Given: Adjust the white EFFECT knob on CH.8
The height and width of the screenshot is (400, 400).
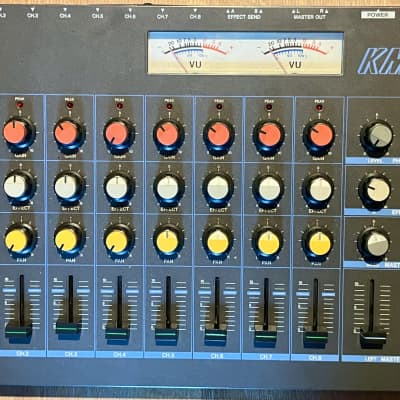Looking at the screenshot, I should click(x=320, y=190).
